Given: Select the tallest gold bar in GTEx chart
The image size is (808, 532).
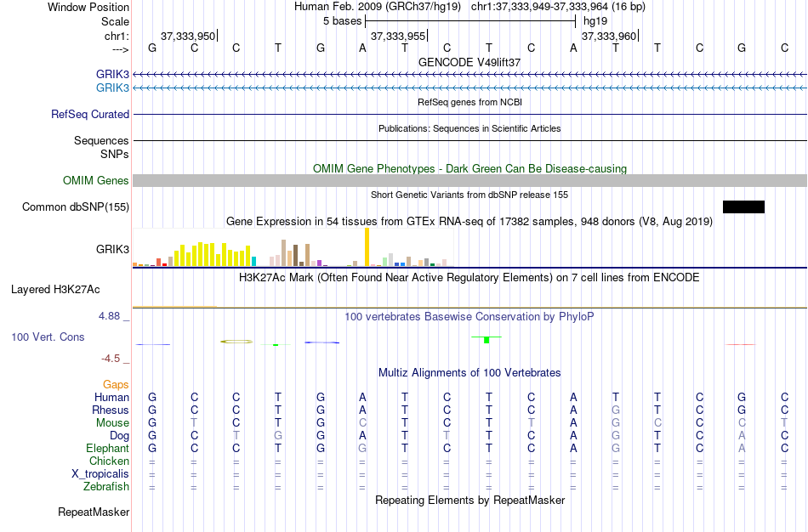Looking at the screenshot, I should click(x=367, y=246).
